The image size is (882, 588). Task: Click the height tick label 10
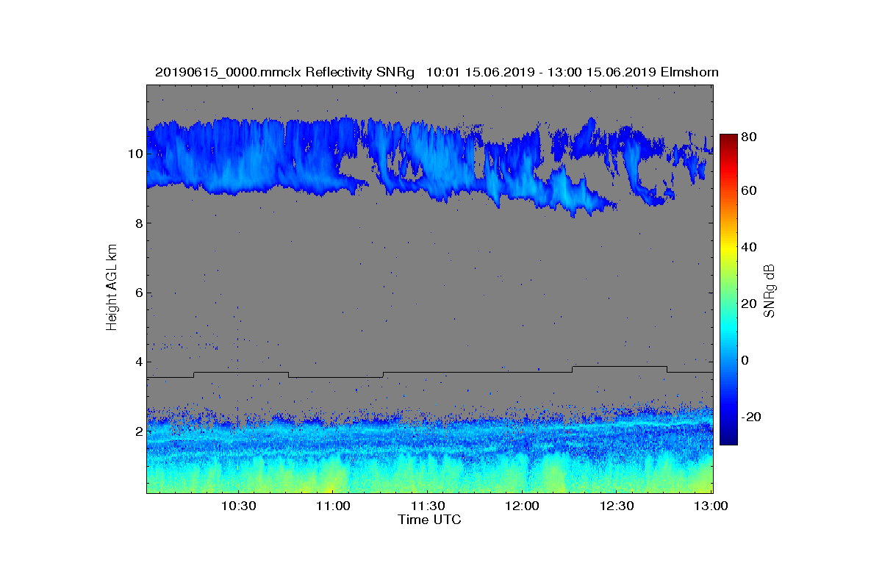tap(135, 154)
